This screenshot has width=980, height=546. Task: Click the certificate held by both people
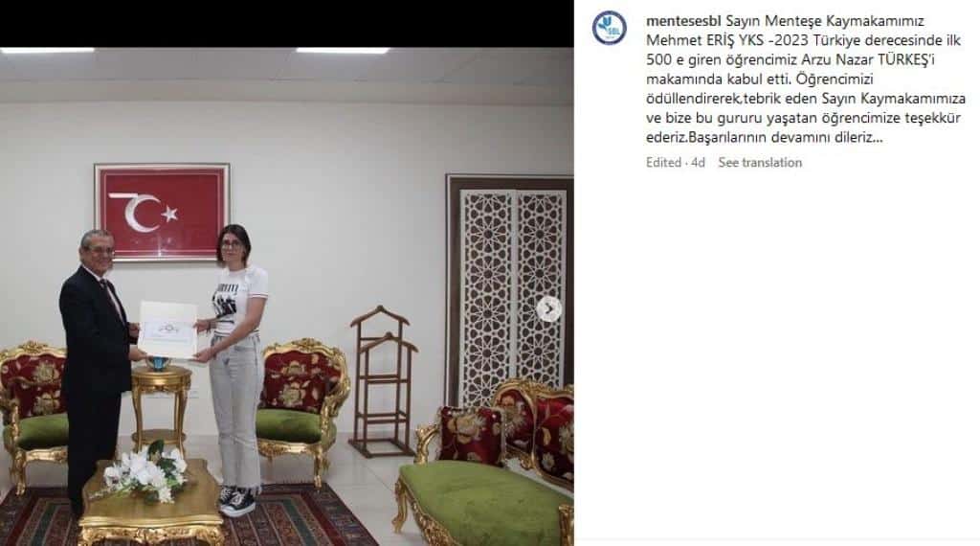pos(167,330)
